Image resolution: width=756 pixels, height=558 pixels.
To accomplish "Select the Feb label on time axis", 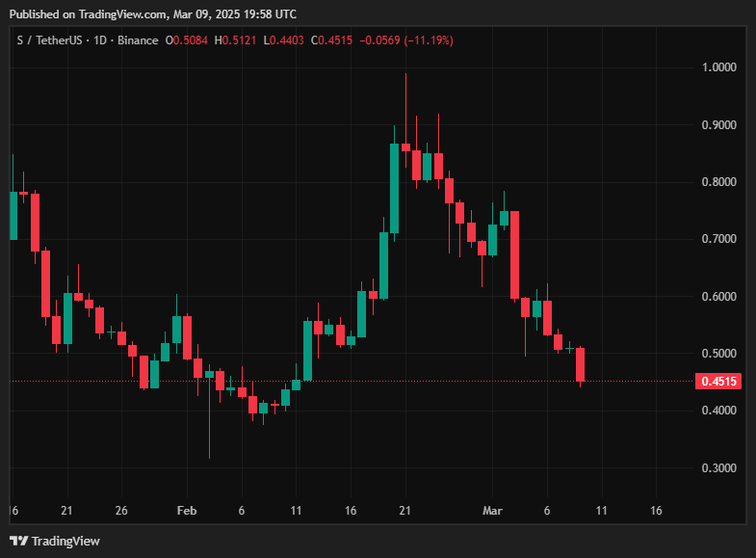I will point(187,510).
